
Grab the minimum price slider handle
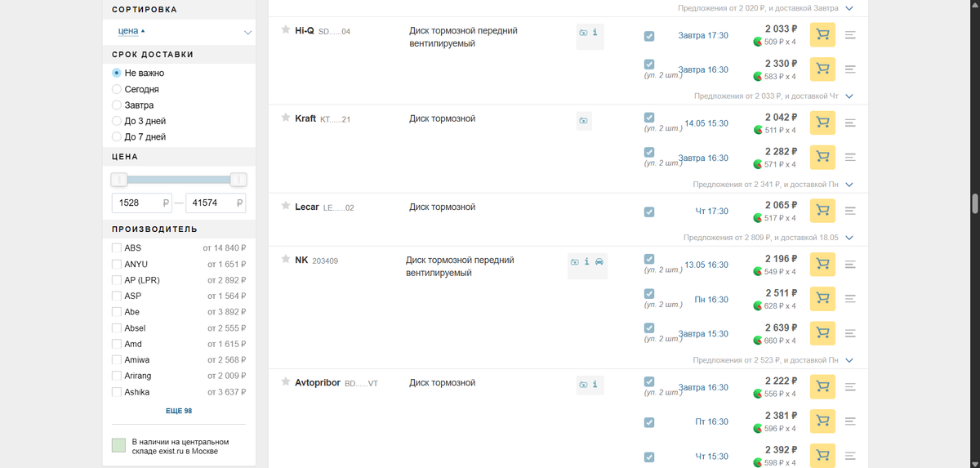(119, 179)
